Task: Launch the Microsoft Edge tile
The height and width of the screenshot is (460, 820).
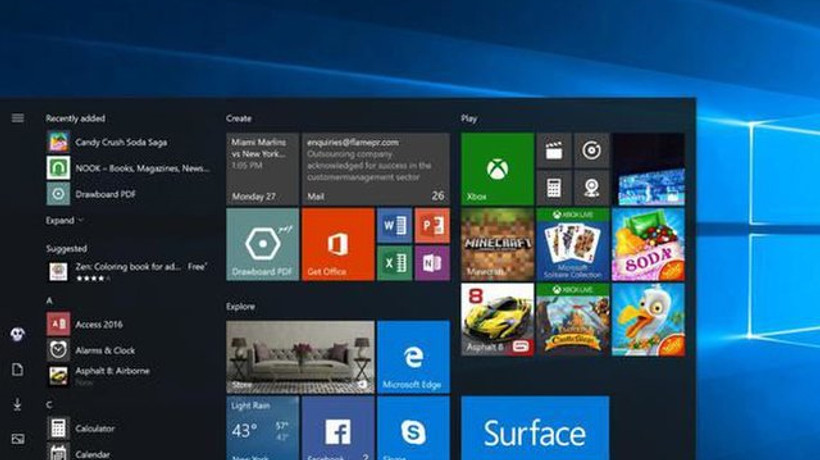Action: 413,357
